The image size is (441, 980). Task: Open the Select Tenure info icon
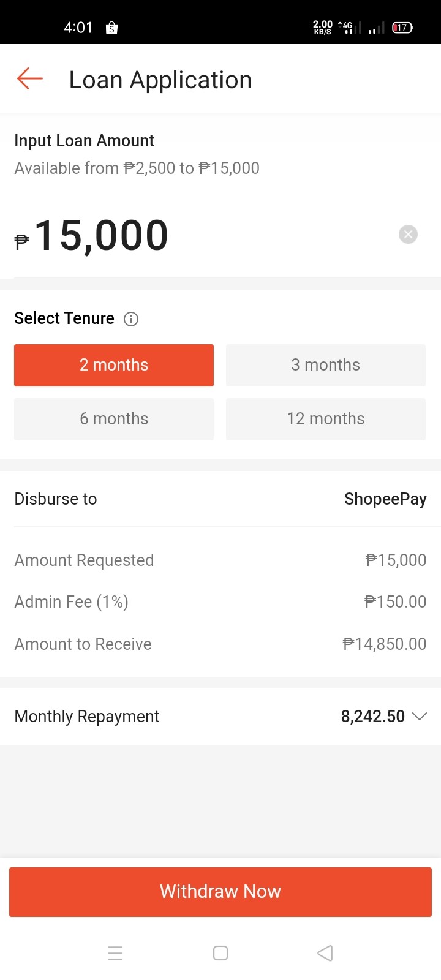pyautogui.click(x=131, y=319)
